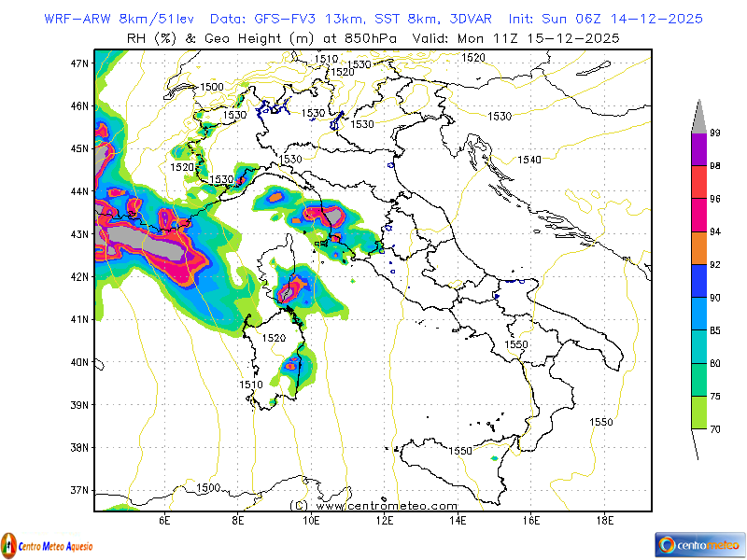Image resolution: width=747 pixels, height=560 pixels.
Task: Click the Valid: Mon 11Z 15-12-2025 text
Action: point(539,38)
